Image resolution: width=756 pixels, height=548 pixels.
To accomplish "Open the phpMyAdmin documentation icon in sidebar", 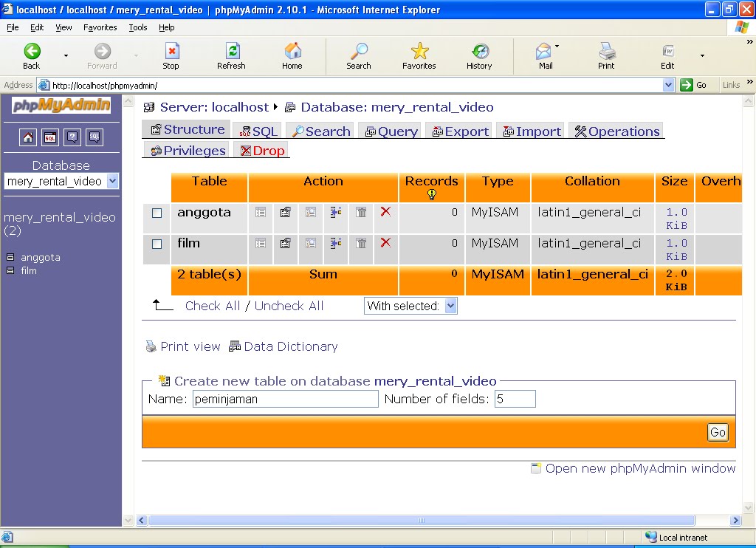I will [72, 137].
